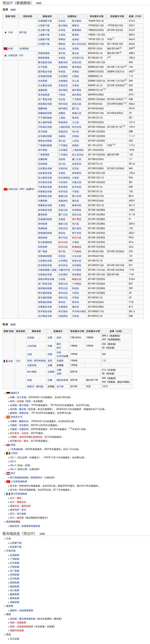Click the red 峨眉山站 link

77,279
